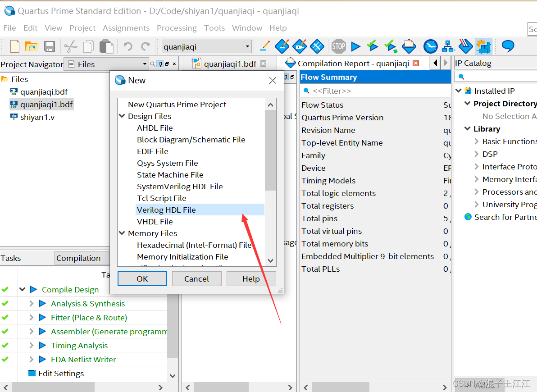Viewport: 537px width, 392px height.
Task: Click Help in New dialog
Action: click(251, 278)
